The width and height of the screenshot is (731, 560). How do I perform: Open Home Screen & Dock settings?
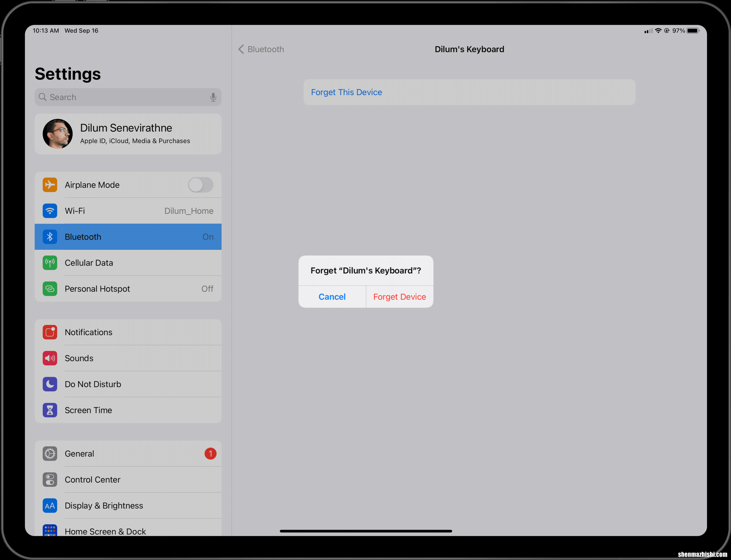click(128, 528)
